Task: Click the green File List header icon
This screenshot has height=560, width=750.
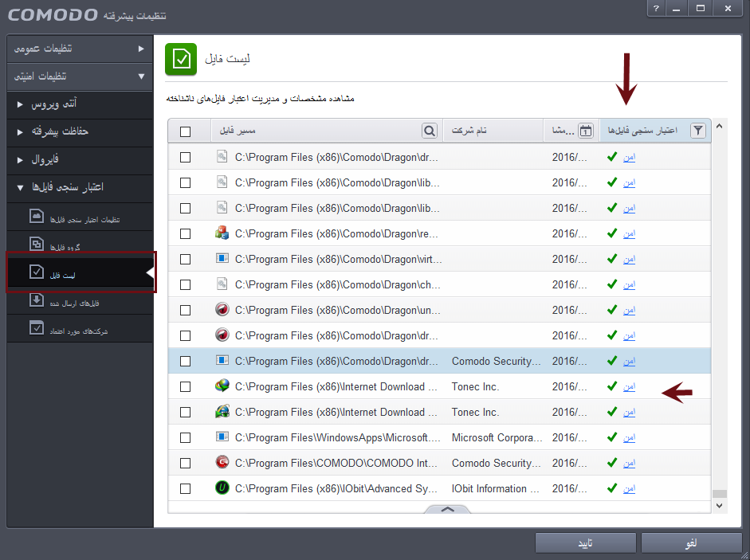Action: tap(181, 59)
